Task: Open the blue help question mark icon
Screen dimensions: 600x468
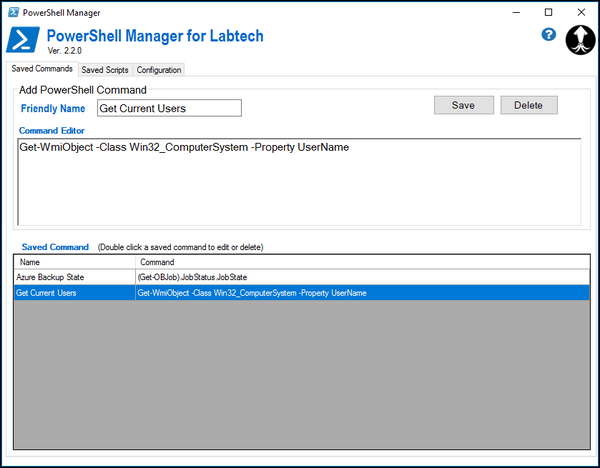Action: pyautogui.click(x=548, y=35)
